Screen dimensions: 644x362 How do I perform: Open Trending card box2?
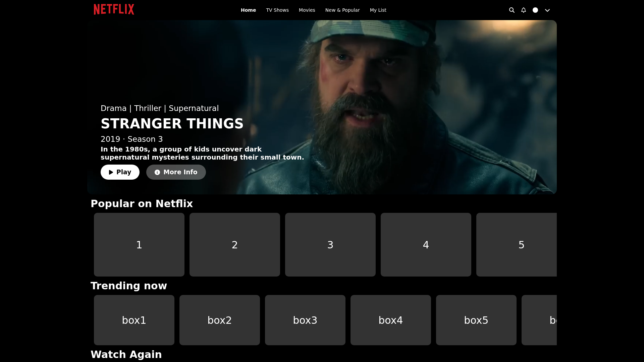pos(220,320)
